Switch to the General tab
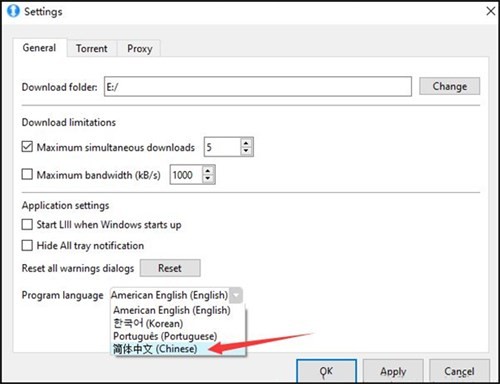The height and width of the screenshot is (384, 500). click(x=39, y=48)
